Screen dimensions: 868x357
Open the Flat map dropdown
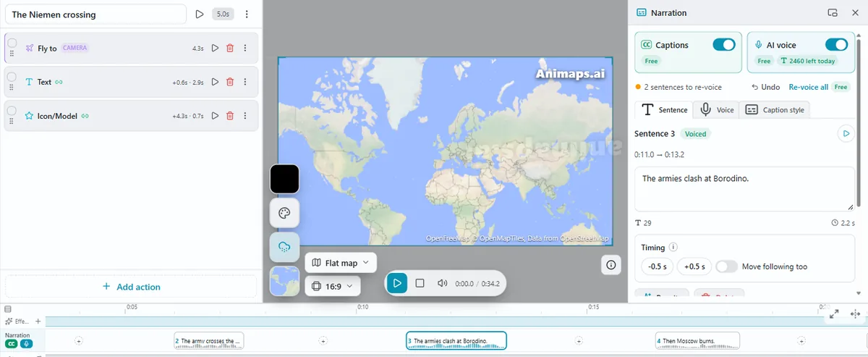[341, 263]
